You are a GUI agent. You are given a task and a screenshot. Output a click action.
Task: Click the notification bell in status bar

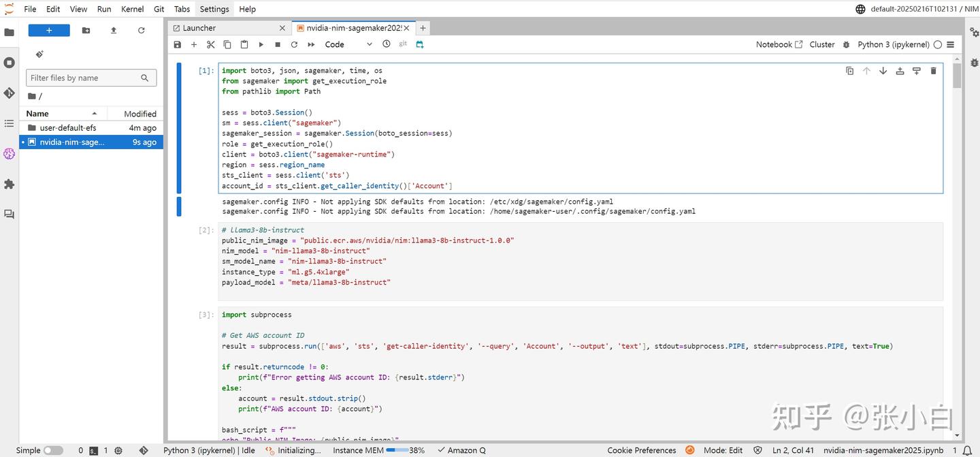click(967, 450)
